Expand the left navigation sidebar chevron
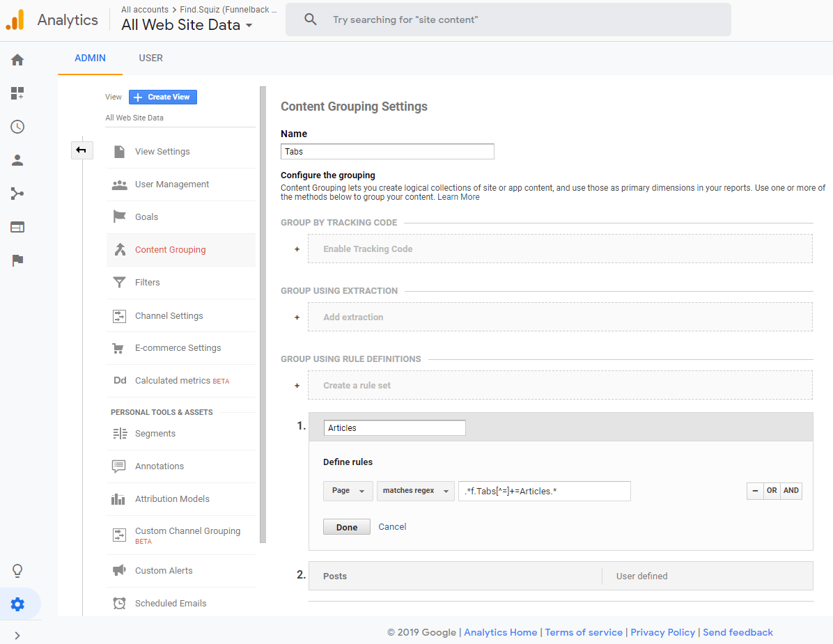The width and height of the screenshot is (833, 644). point(17,635)
